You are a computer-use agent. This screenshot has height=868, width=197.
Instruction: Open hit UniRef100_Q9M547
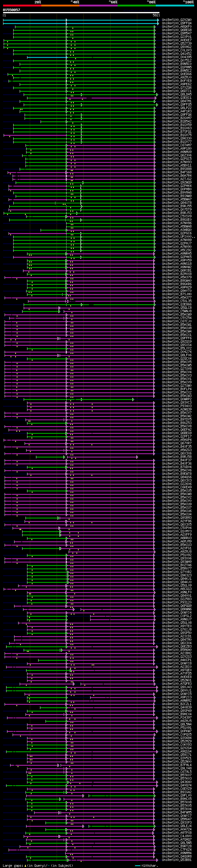tap(177, 33)
